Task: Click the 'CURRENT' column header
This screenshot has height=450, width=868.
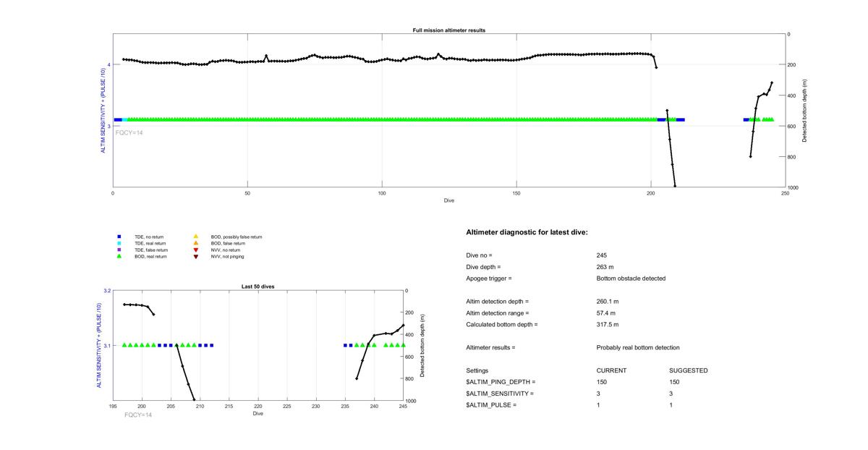Action: point(611,370)
